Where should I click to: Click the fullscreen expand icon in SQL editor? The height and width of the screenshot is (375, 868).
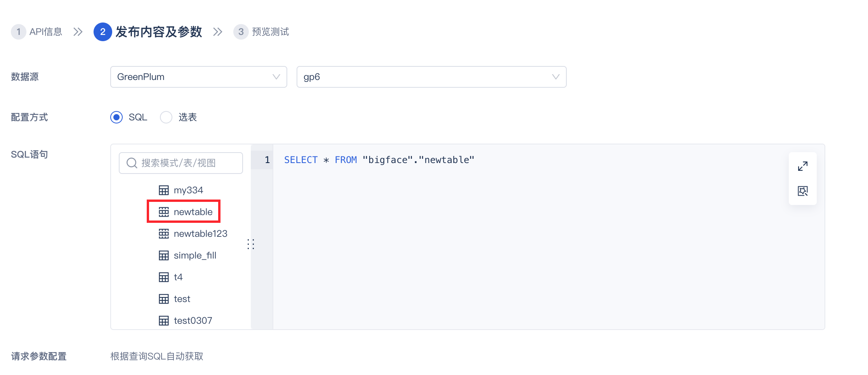pos(802,166)
